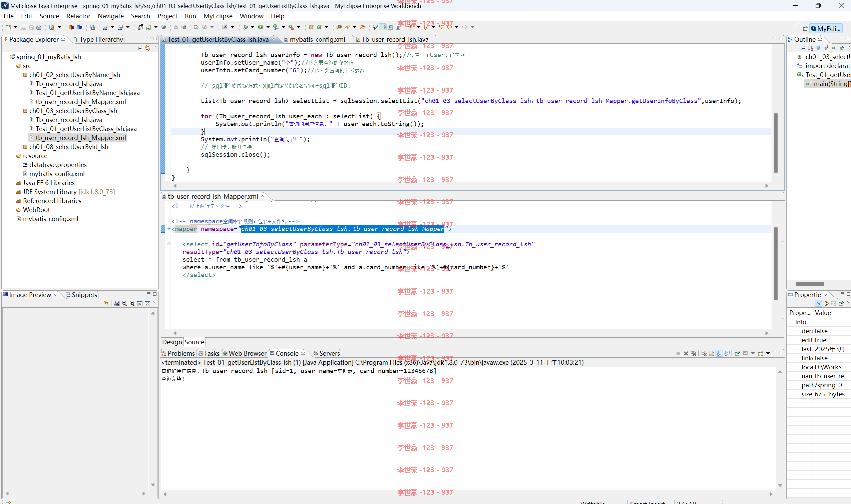Toggle Show Console on standard output

(720, 354)
